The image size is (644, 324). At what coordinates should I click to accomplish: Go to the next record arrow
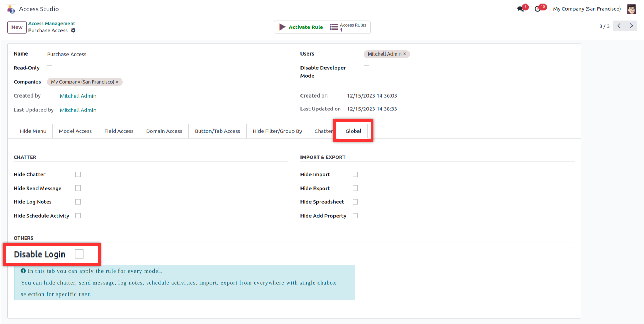[631, 26]
